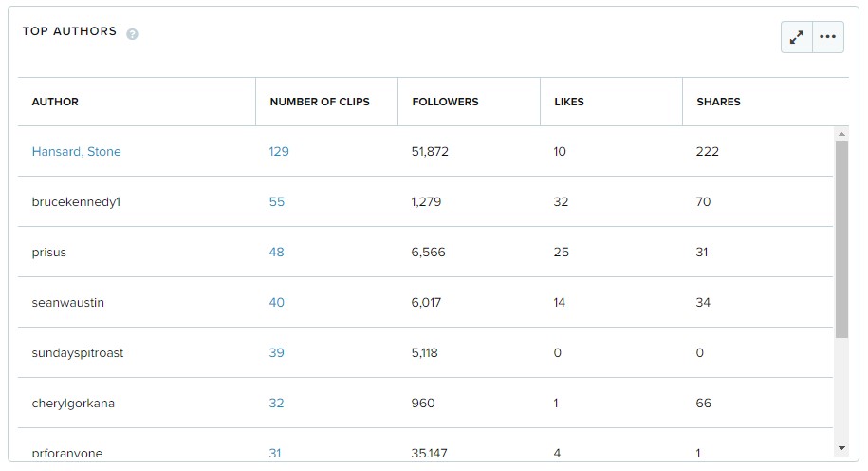Image resolution: width=868 pixels, height=471 pixels.
Task: Open the Hansard, Stone author link
Action: click(x=77, y=151)
